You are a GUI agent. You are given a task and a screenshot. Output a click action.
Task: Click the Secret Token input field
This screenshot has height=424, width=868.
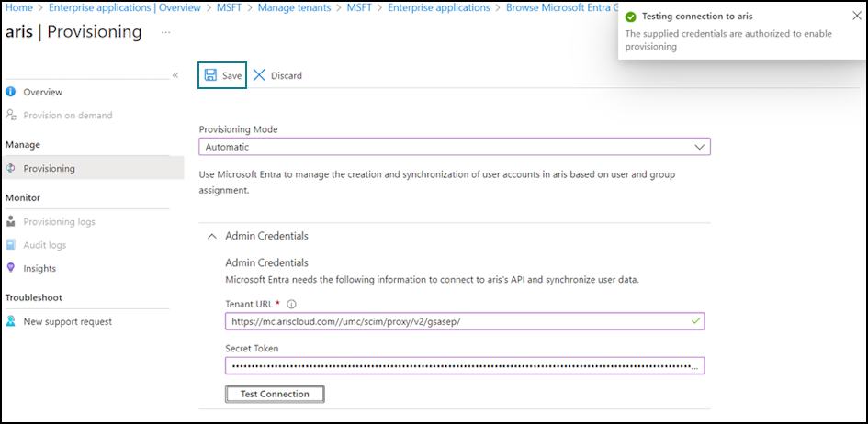tap(465, 365)
